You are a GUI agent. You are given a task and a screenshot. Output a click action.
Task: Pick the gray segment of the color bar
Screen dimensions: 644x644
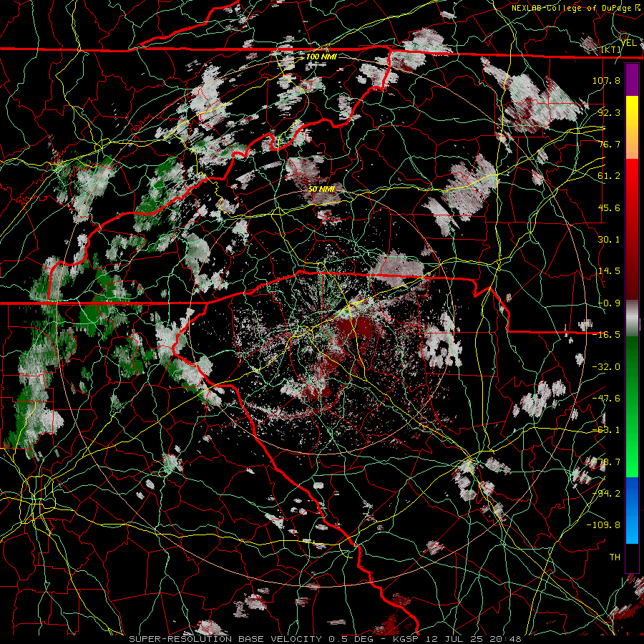pos(632,318)
